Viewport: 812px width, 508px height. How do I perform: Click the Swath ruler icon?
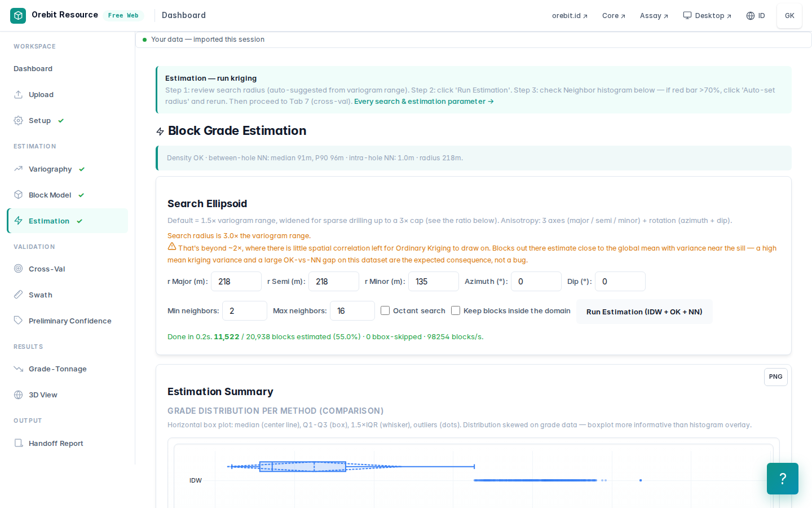coord(18,295)
